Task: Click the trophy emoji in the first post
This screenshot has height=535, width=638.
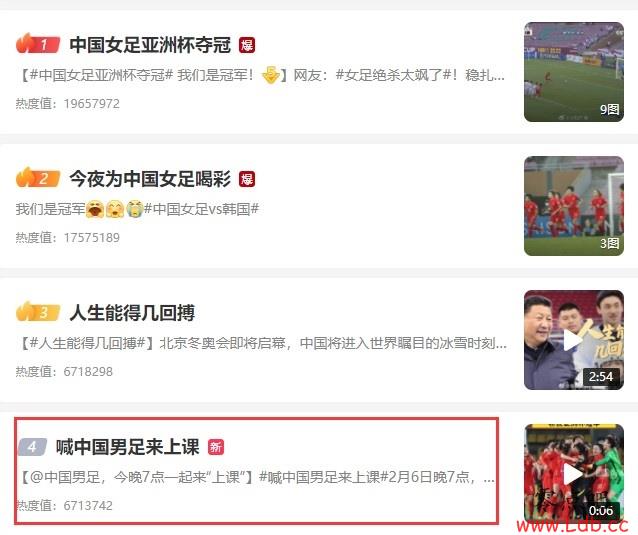Action: pos(271,75)
